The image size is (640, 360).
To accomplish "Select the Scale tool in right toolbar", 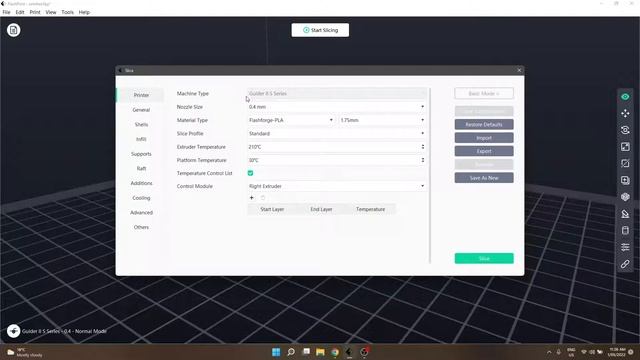I will click(625, 147).
